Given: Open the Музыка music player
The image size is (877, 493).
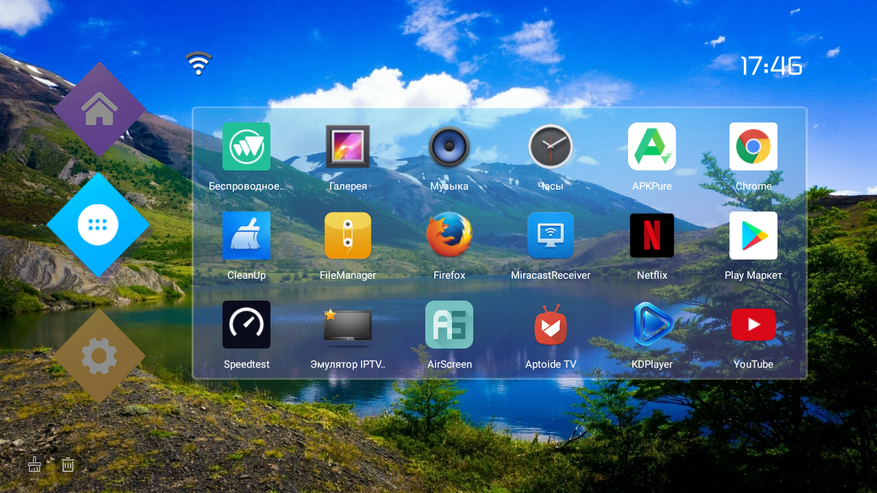Looking at the screenshot, I should tap(449, 147).
